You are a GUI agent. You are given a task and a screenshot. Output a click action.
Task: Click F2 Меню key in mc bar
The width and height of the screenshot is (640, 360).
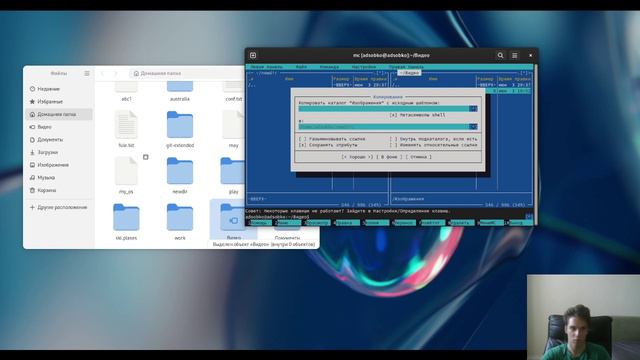coord(288,223)
